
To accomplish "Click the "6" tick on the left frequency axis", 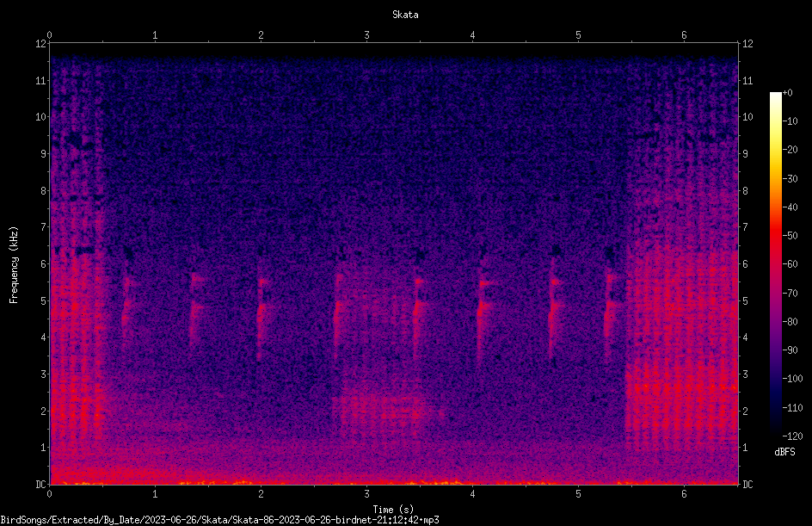I will coord(44,263).
